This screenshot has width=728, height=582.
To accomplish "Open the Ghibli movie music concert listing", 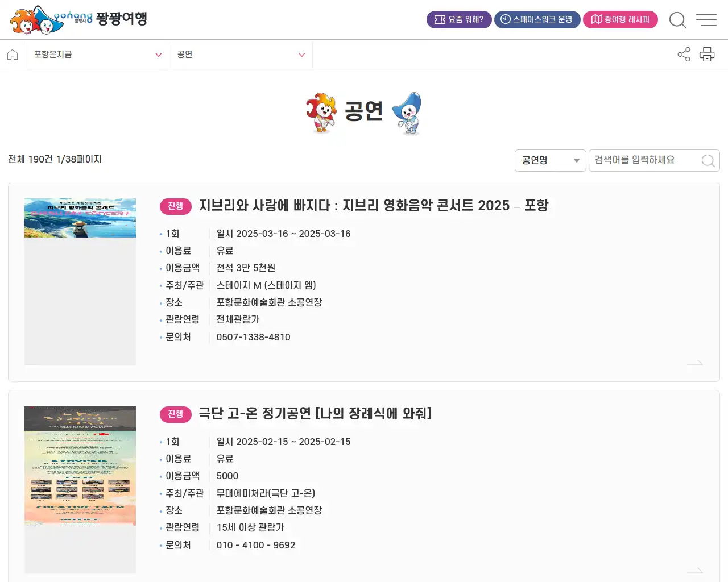I will (374, 206).
